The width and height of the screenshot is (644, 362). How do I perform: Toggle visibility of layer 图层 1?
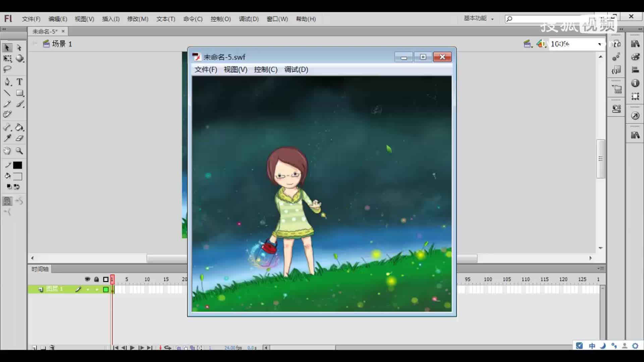(88, 289)
